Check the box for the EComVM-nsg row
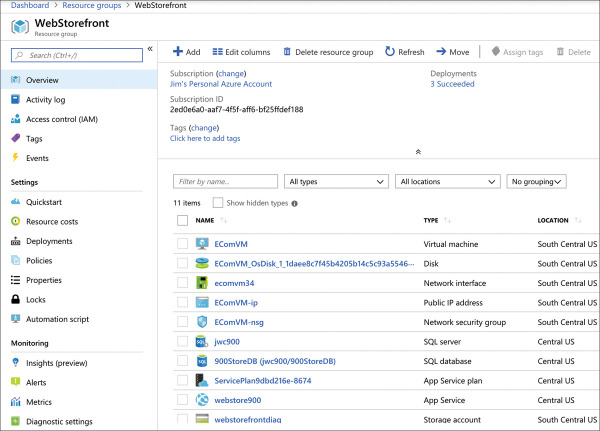This screenshot has height=431, width=600. click(183, 322)
